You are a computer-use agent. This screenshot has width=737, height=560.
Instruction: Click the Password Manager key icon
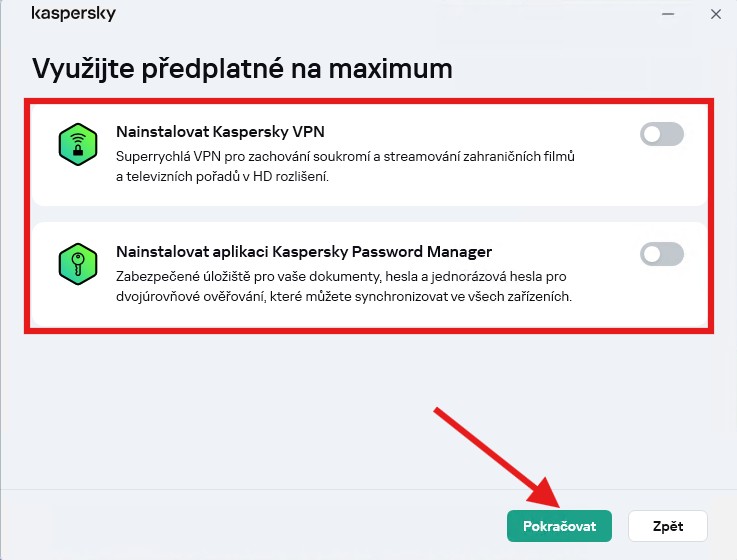point(76,265)
